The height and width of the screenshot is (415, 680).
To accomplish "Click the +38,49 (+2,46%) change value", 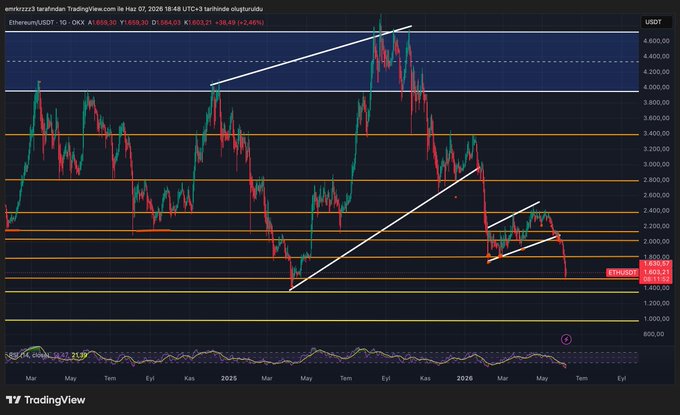I will [x=239, y=23].
